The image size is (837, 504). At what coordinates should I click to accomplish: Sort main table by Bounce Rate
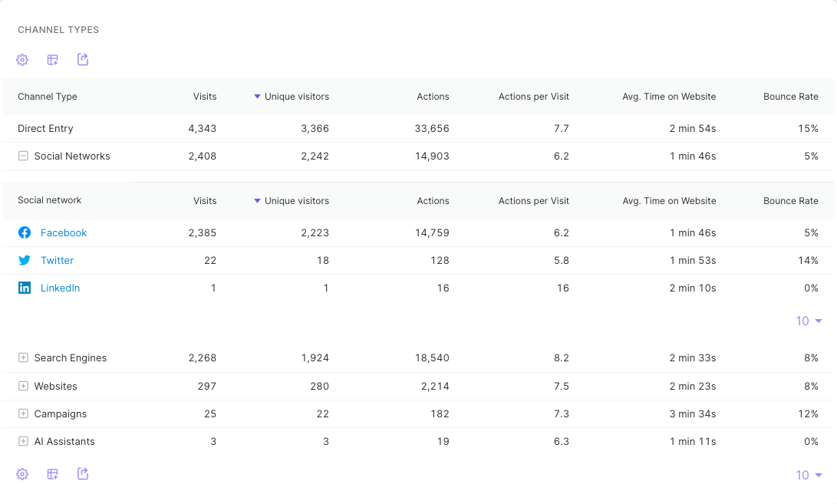[x=790, y=97]
